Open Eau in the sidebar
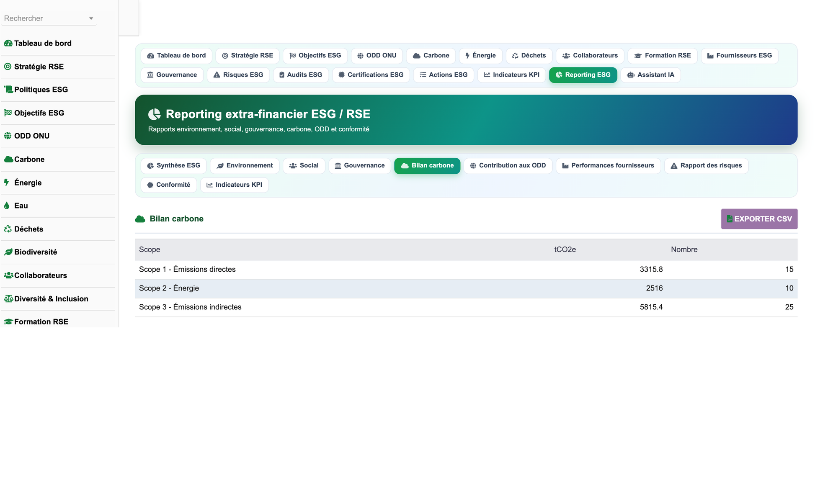Screen dimensions: 815x504 click(58, 206)
